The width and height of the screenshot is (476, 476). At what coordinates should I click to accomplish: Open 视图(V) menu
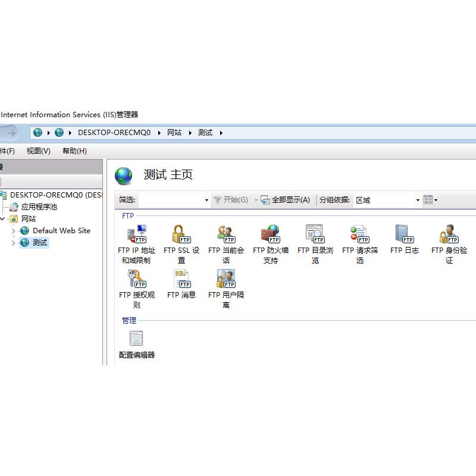pyautogui.click(x=39, y=151)
